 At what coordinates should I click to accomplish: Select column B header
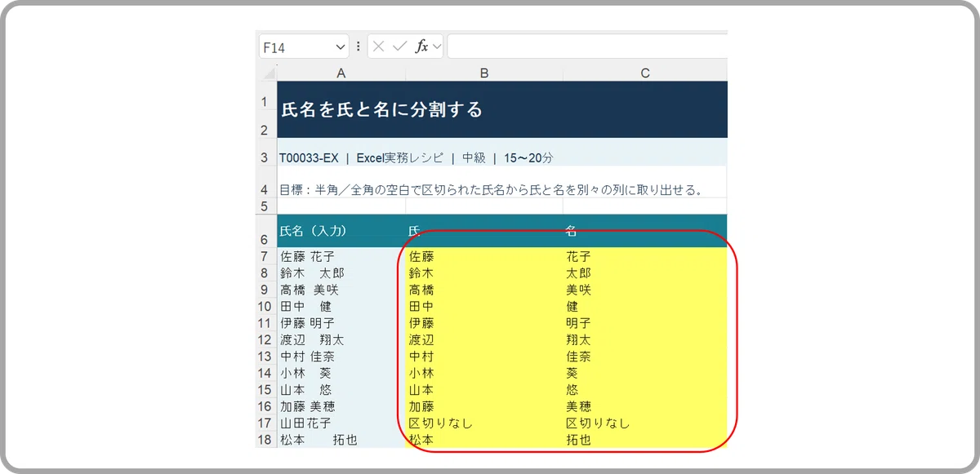point(484,73)
